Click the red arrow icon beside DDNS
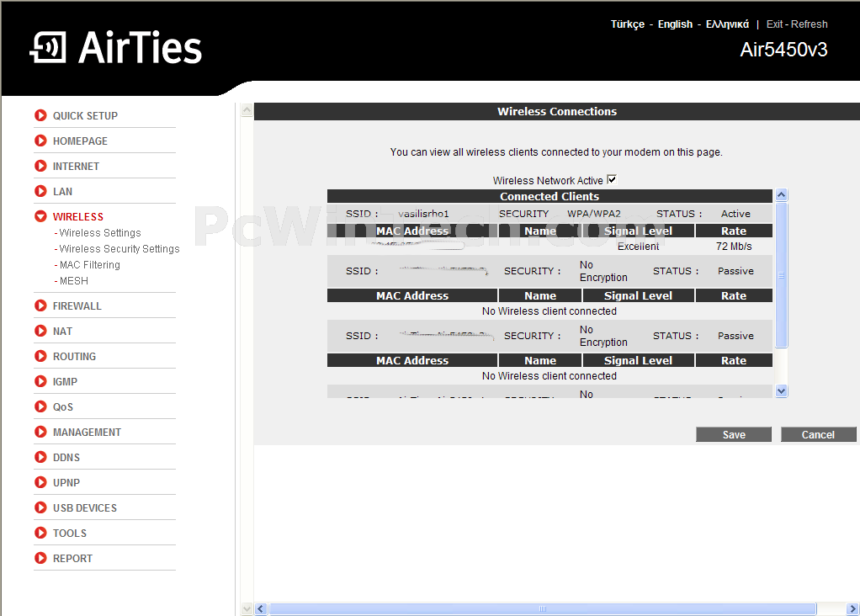Image resolution: width=860 pixels, height=616 pixels. (x=40, y=457)
